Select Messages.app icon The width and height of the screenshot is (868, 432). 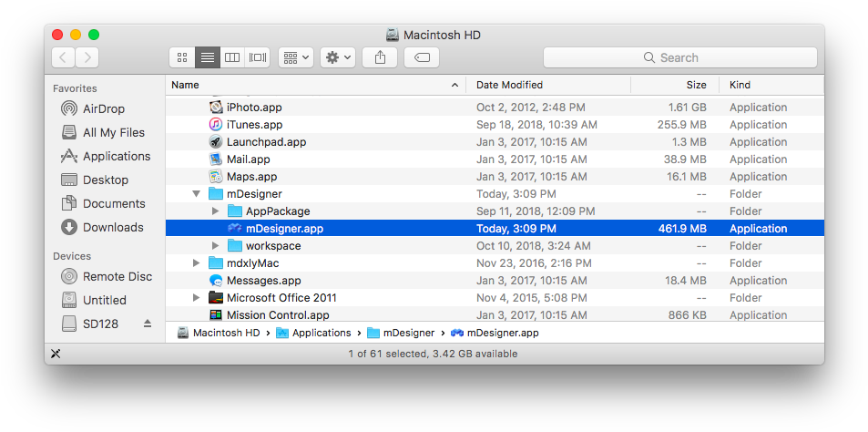216,280
